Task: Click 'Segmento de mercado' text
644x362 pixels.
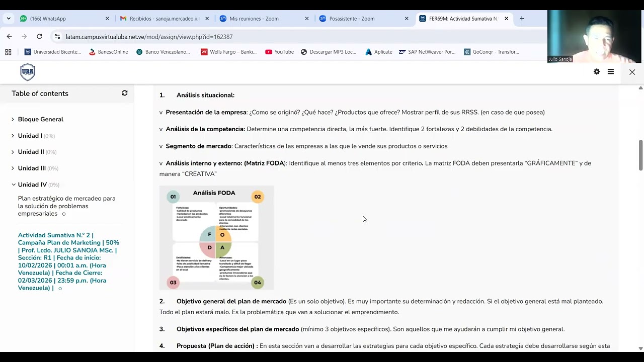Action: click(199, 146)
